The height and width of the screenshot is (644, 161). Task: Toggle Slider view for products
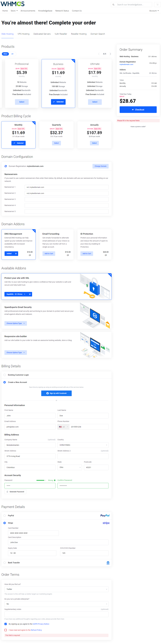click(x=5, y=54)
